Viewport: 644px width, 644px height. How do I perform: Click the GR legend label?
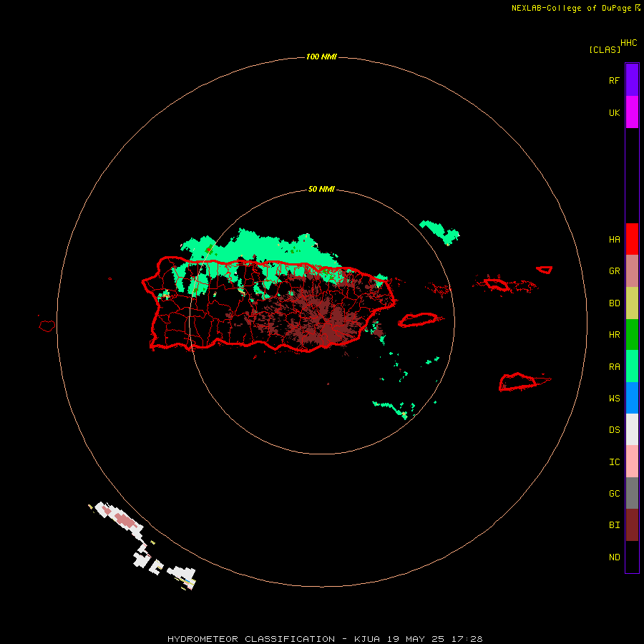point(614,271)
